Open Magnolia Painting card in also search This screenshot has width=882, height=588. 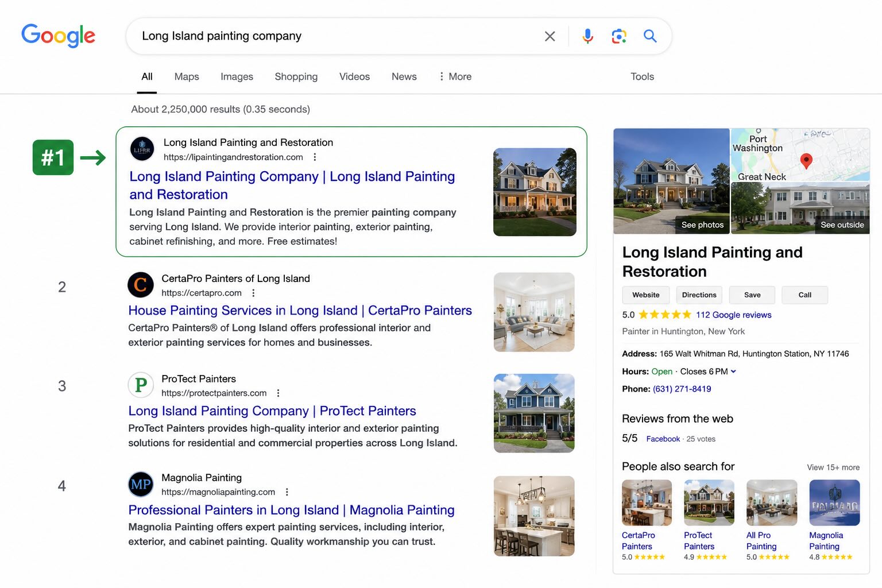click(834, 520)
